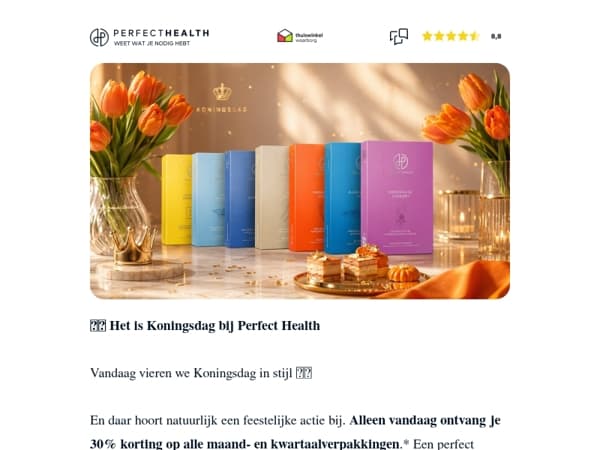Click the half-filled fifth rating star
The height and width of the screenshot is (450, 600).
[474, 36]
